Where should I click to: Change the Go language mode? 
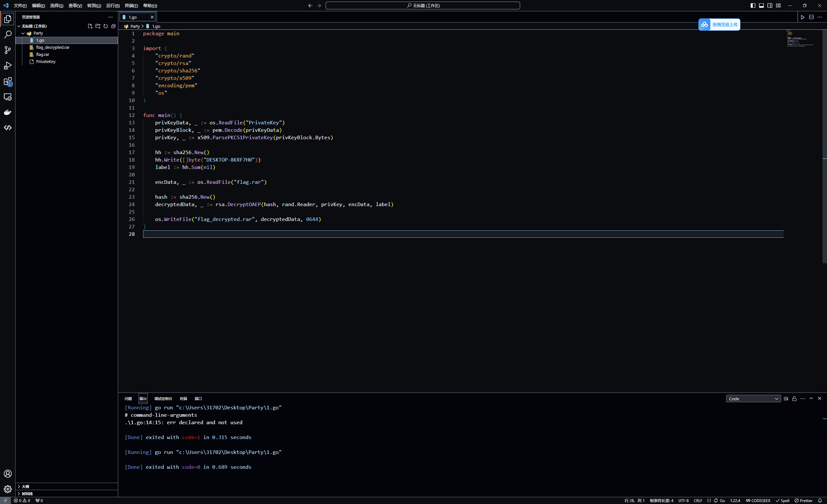722,501
